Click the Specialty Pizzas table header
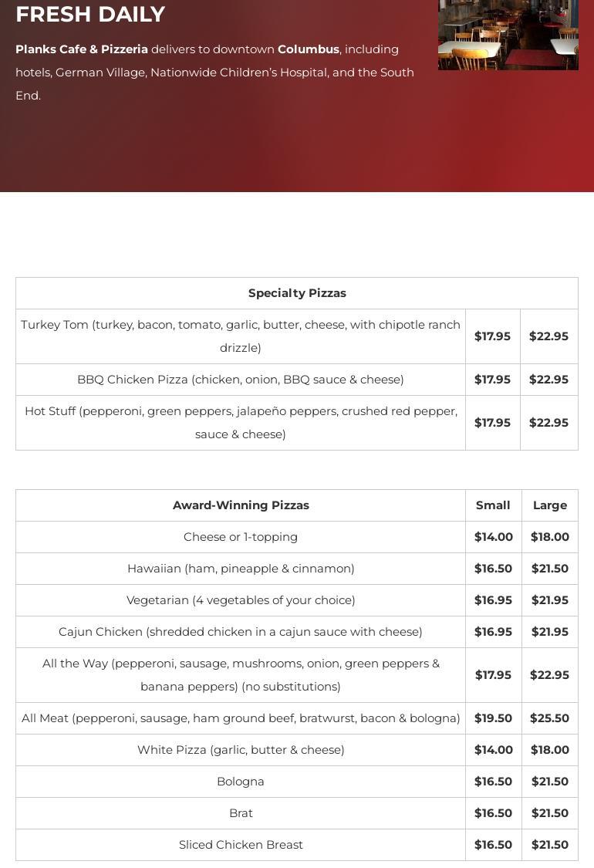Viewport: 594px width, 868px height. pos(297,293)
